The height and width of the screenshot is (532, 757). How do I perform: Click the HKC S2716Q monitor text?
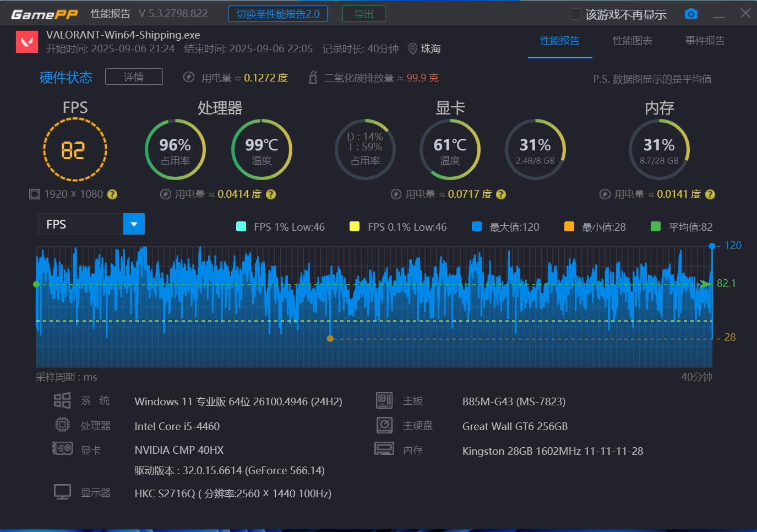tap(233, 493)
